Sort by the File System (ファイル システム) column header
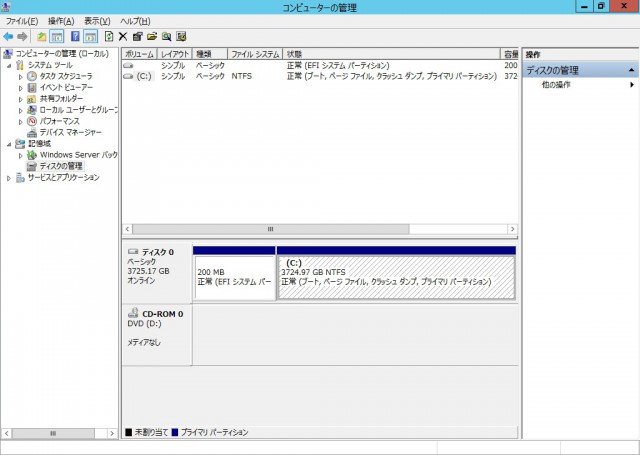This screenshot has width=640, height=455. (255, 54)
